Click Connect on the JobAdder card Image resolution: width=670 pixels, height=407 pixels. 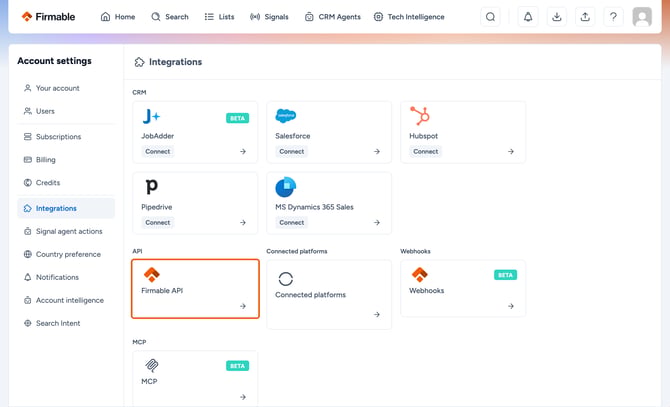click(158, 151)
